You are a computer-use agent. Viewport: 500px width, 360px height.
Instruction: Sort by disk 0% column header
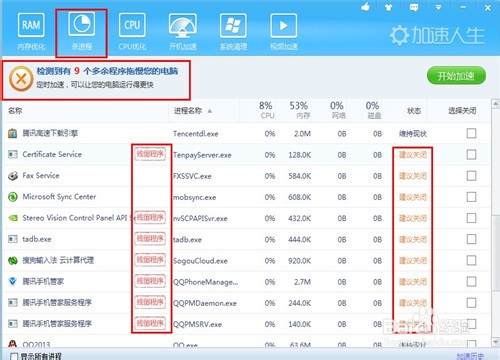click(373, 110)
